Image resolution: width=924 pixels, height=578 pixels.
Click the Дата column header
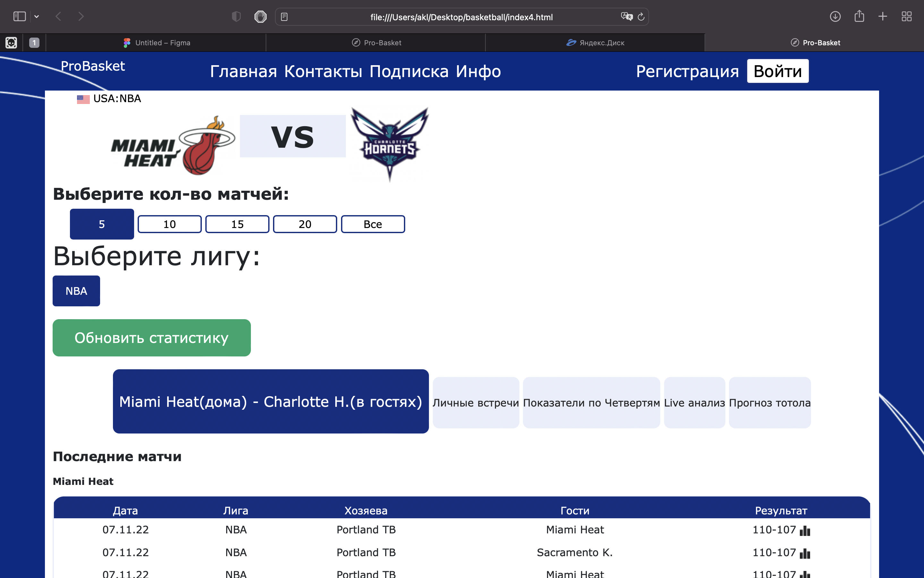click(x=125, y=510)
